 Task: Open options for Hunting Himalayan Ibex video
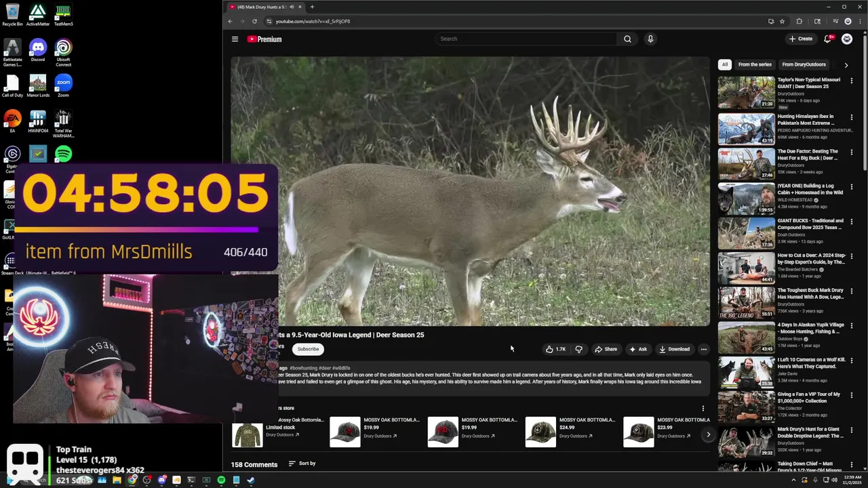852,117
